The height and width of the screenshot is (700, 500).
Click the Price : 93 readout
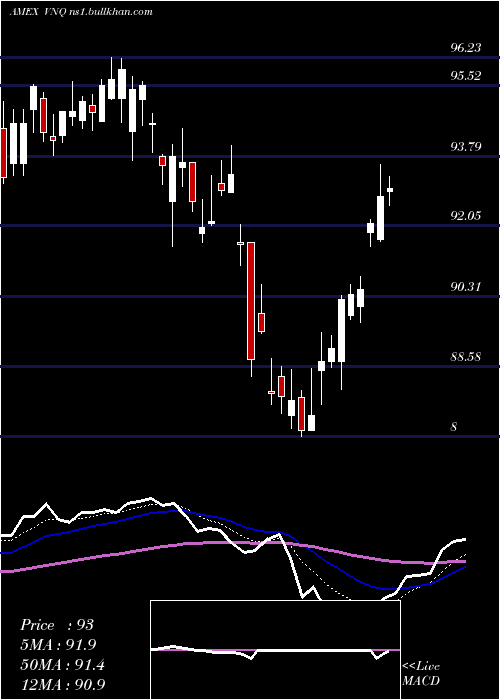(x=57, y=625)
